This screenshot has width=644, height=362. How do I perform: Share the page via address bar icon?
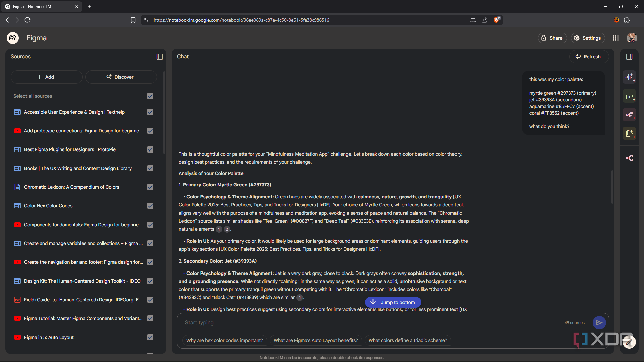pyautogui.click(x=484, y=20)
